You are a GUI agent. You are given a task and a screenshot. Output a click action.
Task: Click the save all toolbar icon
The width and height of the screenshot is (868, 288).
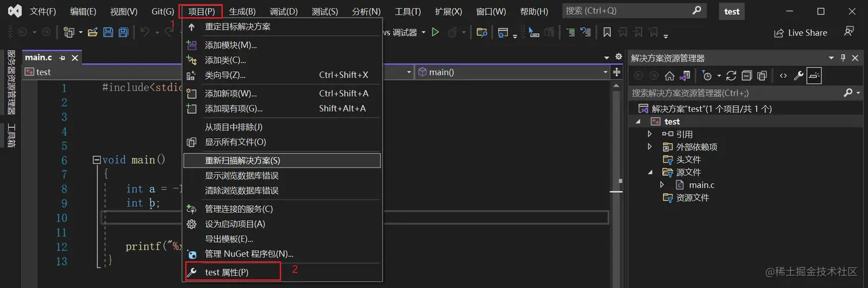123,33
